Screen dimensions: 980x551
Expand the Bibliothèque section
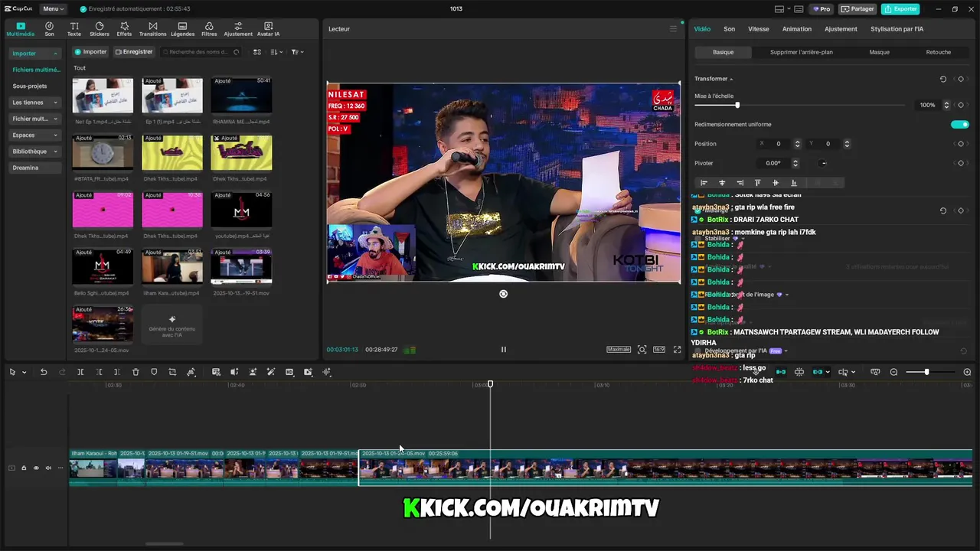click(55, 152)
